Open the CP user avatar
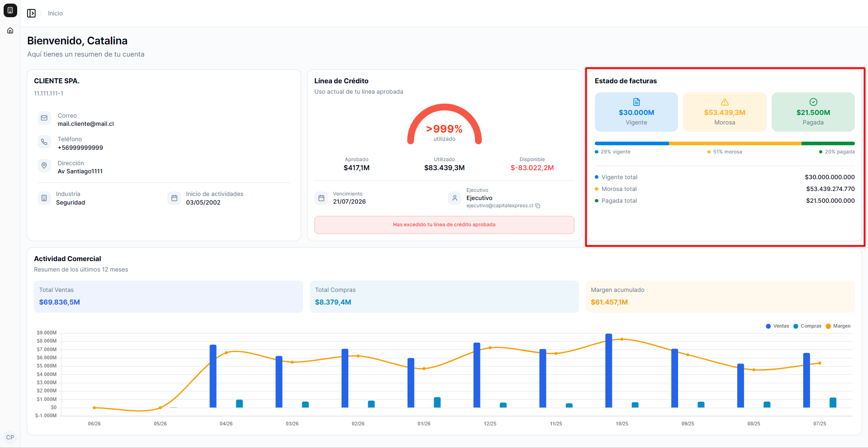 point(10,438)
